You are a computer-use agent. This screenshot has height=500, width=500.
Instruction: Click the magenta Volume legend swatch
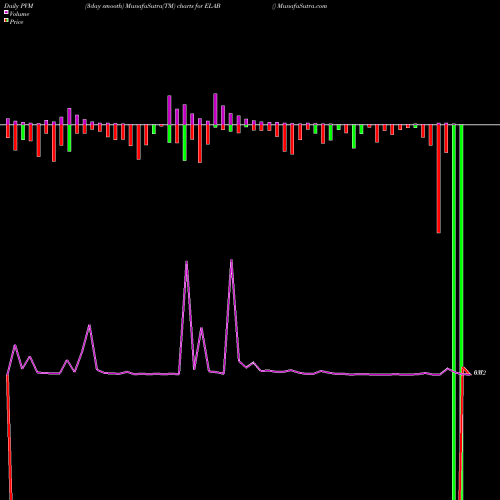point(6,12)
